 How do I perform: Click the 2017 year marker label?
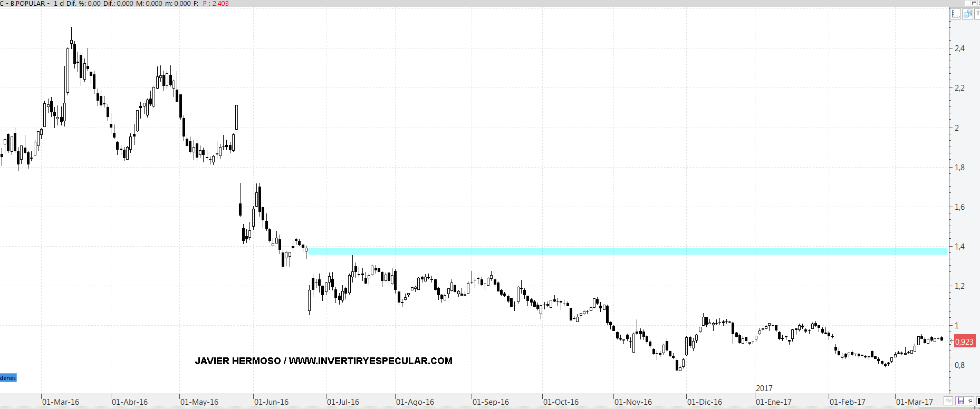pos(764,388)
